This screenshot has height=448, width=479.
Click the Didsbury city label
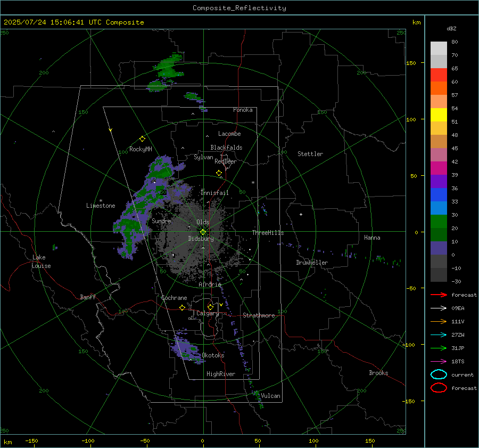pos(201,239)
